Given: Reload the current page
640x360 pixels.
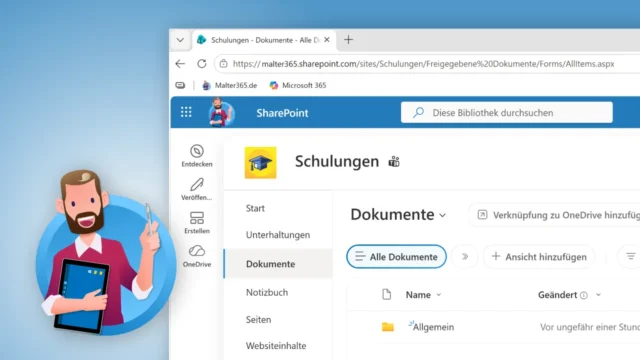Looking at the screenshot, I should pyautogui.click(x=202, y=64).
